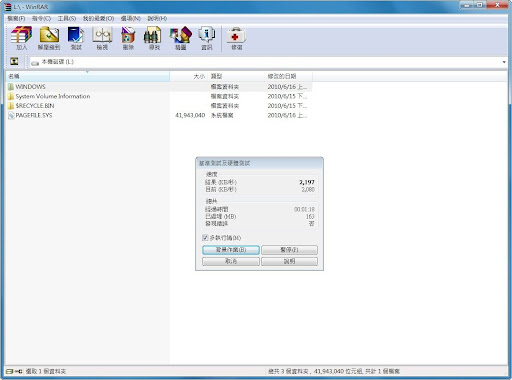Image resolution: width=512 pixels, height=380 pixels.
Task: Click the WINDOWS folder icon
Action: tap(11, 87)
